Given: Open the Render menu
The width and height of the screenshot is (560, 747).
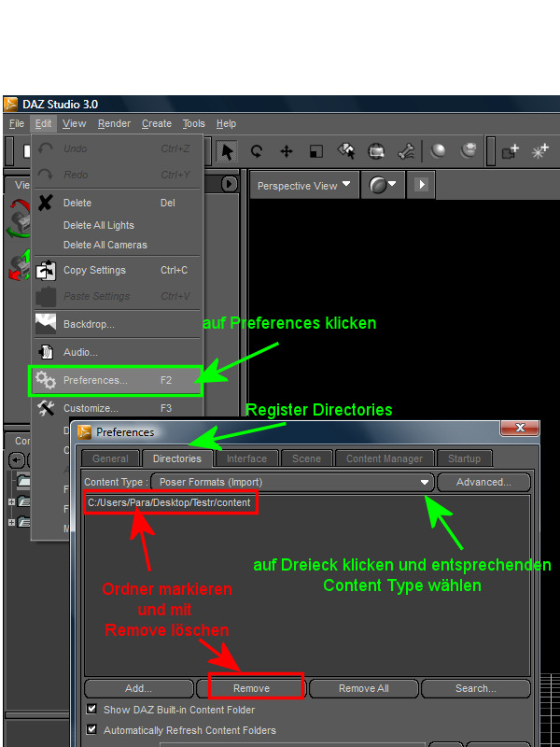Looking at the screenshot, I should tap(114, 124).
